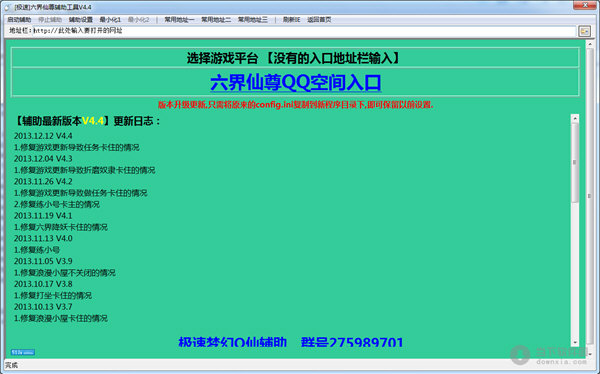The height and width of the screenshot is (374, 600).
Task: Click 返回首页 to return home
Action: tap(319, 20)
